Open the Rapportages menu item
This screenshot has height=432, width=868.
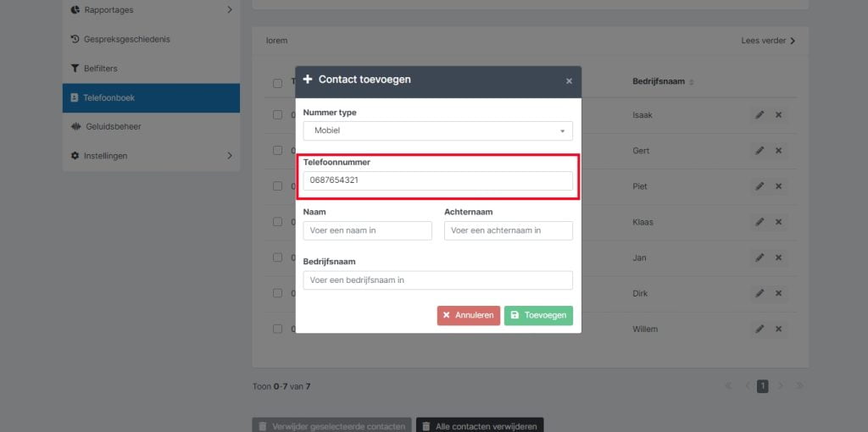coord(151,10)
